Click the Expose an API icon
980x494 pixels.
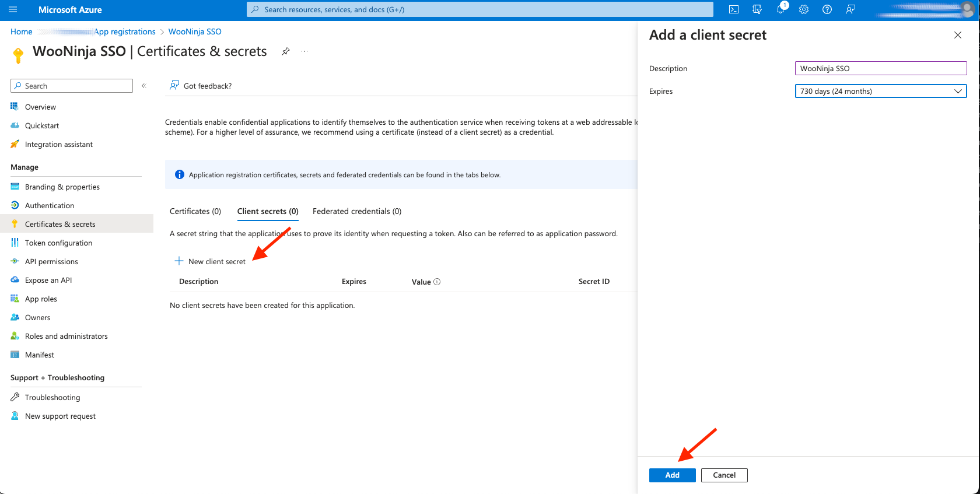(15, 280)
